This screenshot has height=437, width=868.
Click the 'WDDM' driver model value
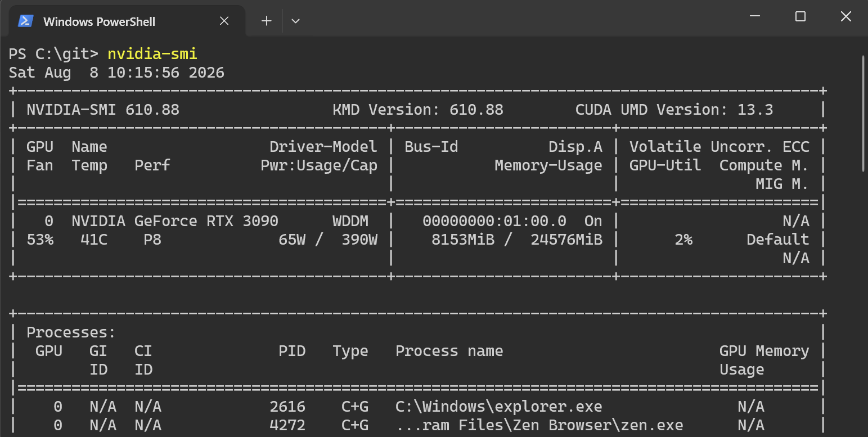point(350,221)
